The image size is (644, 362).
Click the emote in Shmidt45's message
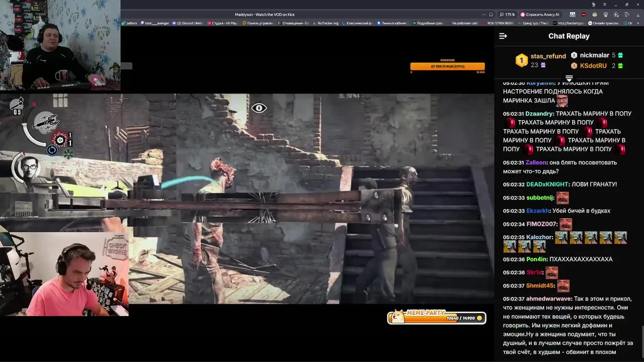[563, 286]
